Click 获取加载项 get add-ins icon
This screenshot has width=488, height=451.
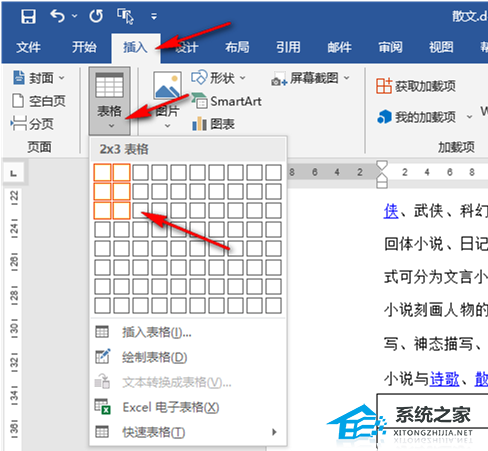[x=384, y=86]
